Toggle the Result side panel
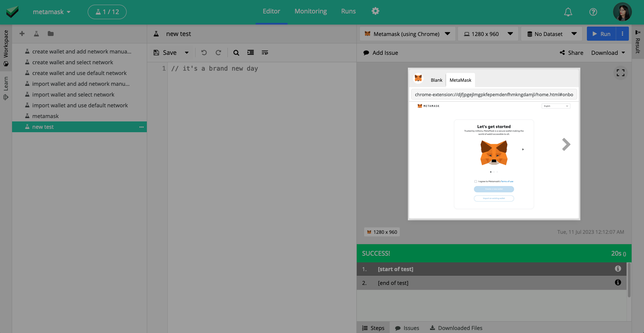This screenshot has height=333, width=644. (x=638, y=41)
